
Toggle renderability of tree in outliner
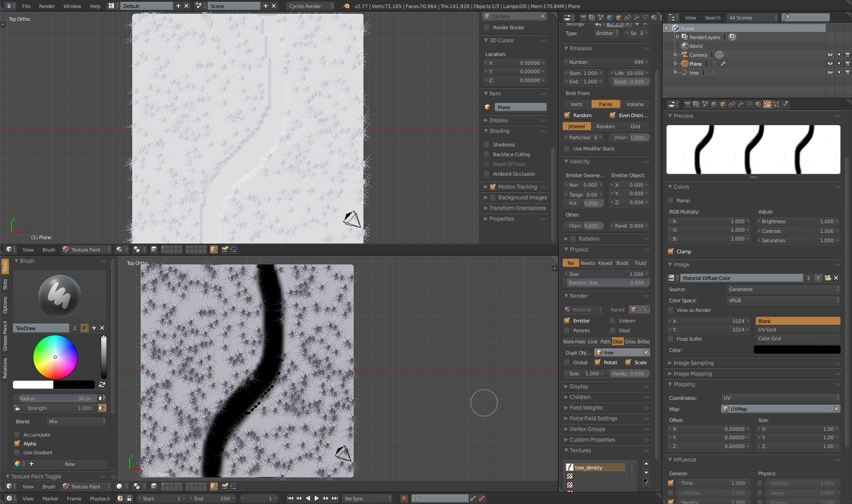848,72
